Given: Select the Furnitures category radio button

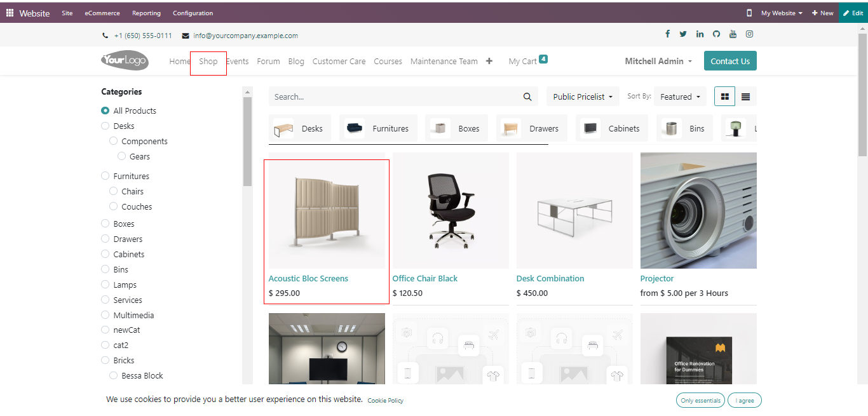Looking at the screenshot, I should tap(105, 176).
